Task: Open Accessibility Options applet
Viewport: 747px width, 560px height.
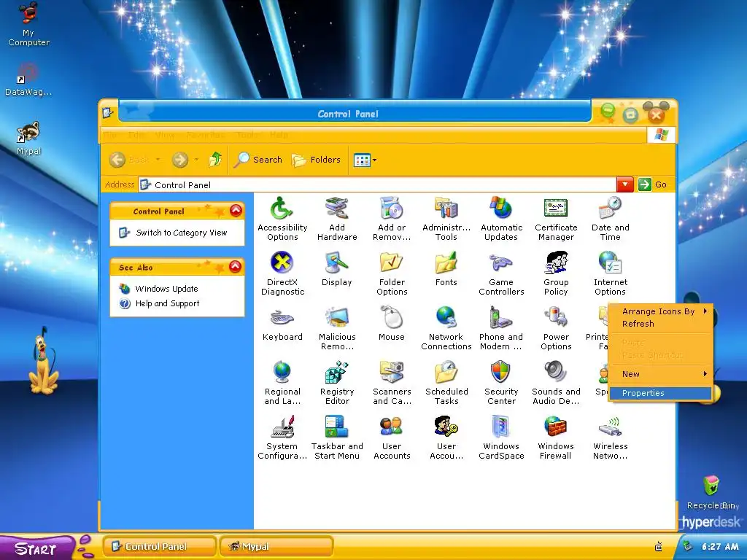Action: [282, 209]
